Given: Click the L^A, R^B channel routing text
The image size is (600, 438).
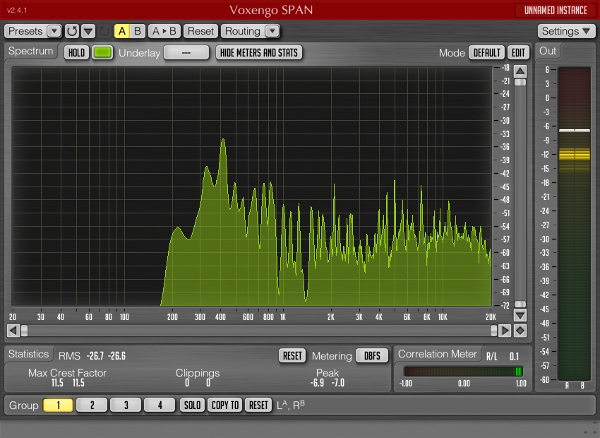Looking at the screenshot, I should tap(290, 405).
